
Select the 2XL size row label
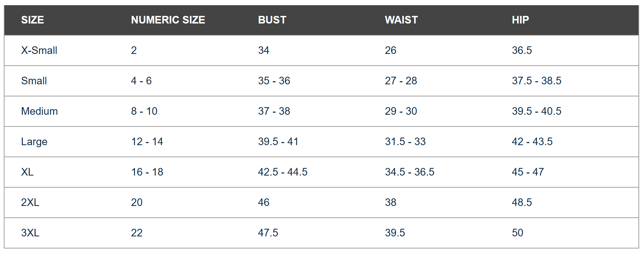pyautogui.click(x=30, y=203)
